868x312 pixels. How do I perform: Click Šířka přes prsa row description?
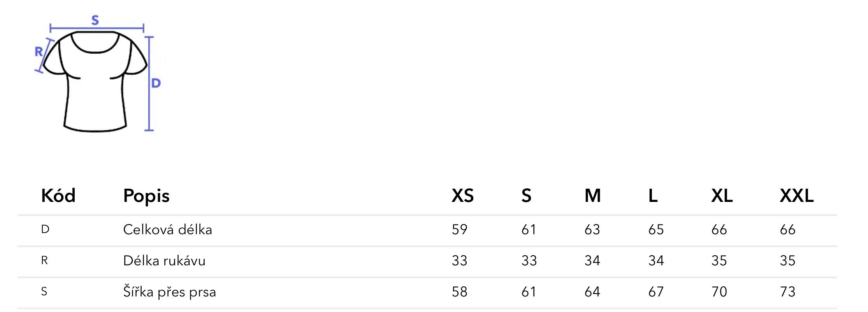(x=169, y=292)
